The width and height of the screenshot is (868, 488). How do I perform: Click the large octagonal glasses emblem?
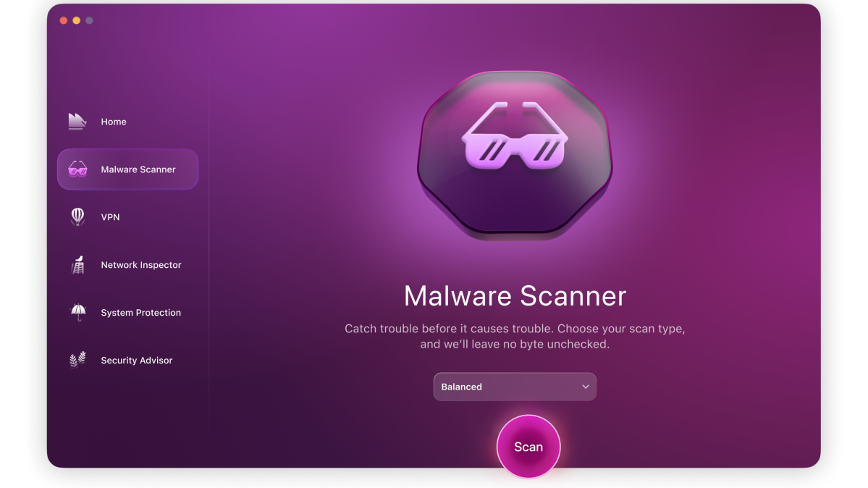click(514, 154)
